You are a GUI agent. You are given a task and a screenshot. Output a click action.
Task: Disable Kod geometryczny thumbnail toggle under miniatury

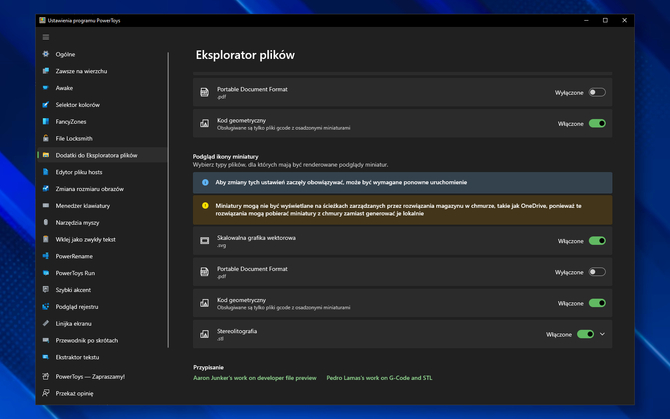(x=597, y=303)
